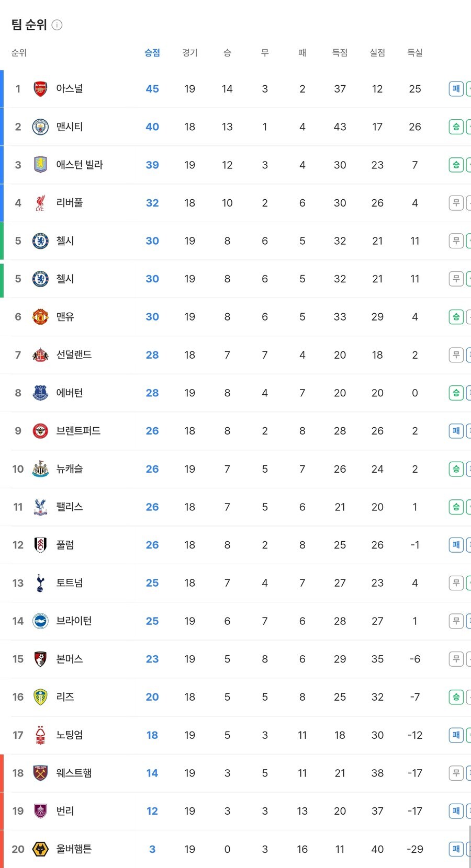Select the Arsenal club crest
471x868 pixels.
39,88
